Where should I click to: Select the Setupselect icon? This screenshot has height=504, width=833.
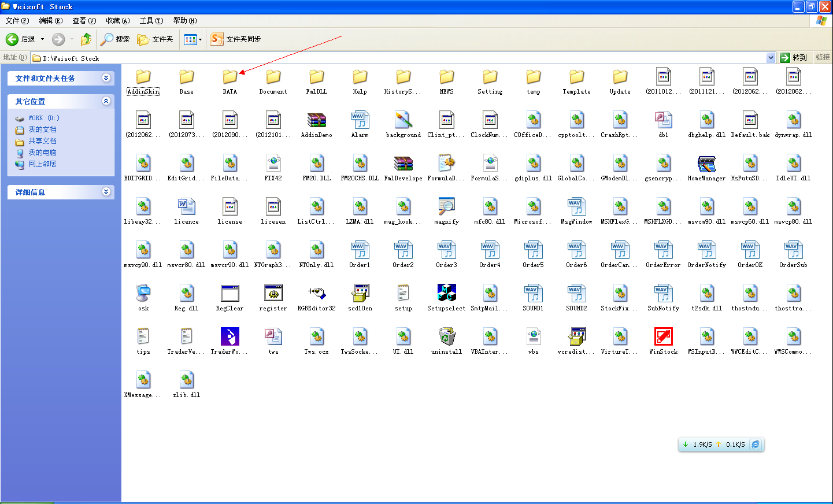(x=446, y=294)
